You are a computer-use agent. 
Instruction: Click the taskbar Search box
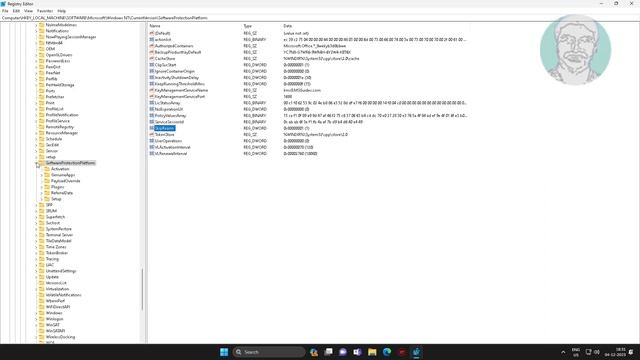click(x=269, y=352)
